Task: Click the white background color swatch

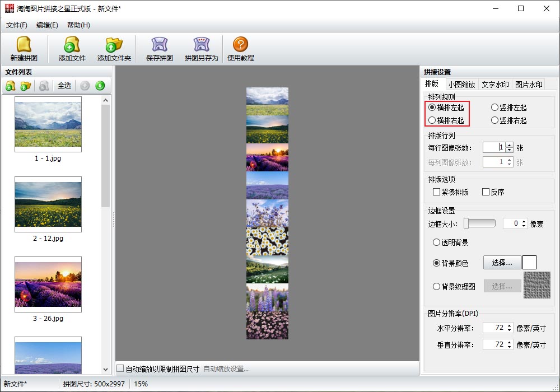Action: 529,263
